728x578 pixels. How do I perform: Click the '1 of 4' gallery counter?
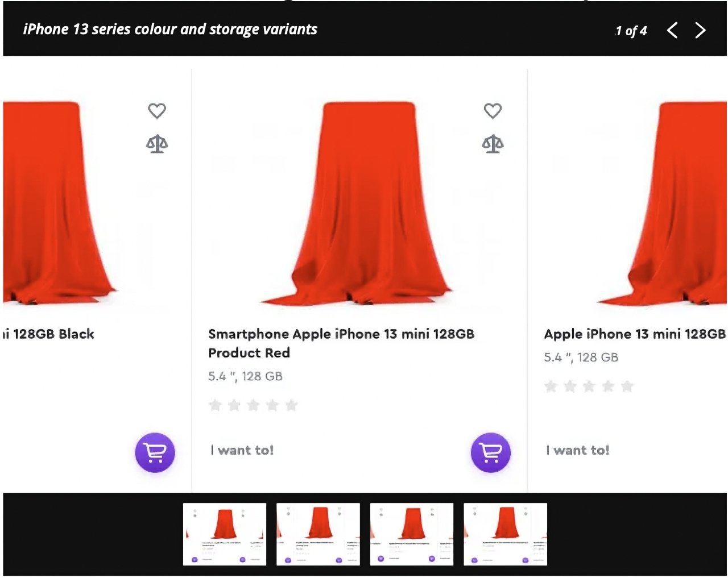(631, 31)
